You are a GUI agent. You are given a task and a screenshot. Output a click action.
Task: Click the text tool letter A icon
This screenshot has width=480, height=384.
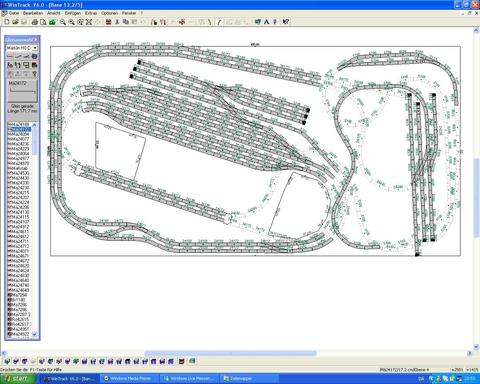[266, 22]
